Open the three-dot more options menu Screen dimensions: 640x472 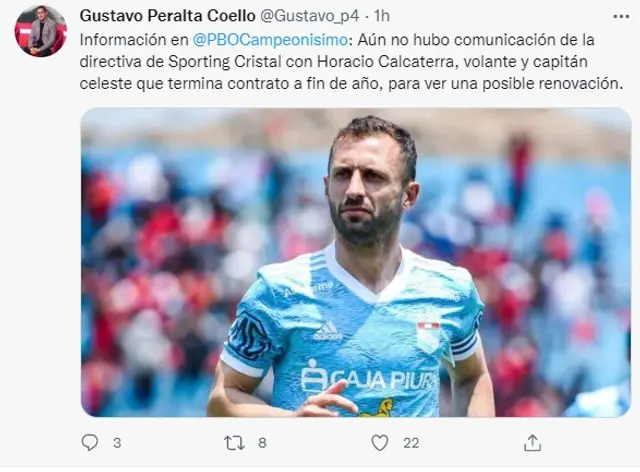(x=621, y=16)
